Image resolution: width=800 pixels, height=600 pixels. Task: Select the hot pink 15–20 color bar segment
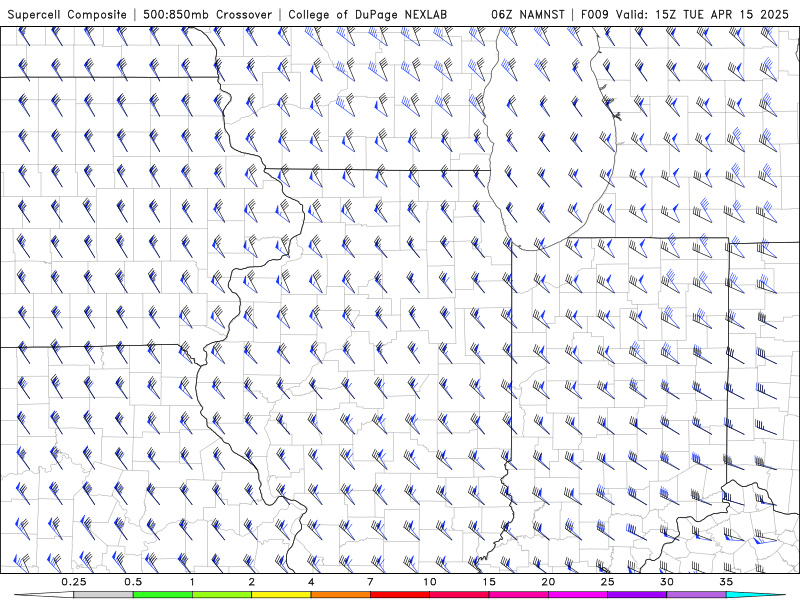(518, 595)
